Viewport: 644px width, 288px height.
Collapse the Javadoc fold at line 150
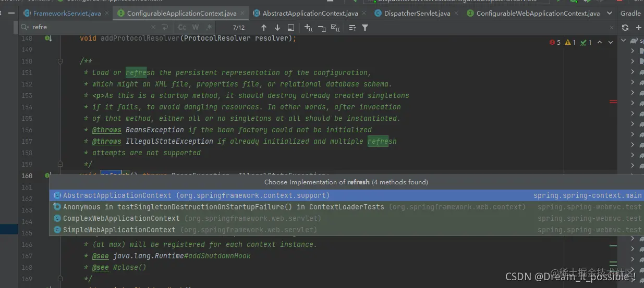coord(60,61)
